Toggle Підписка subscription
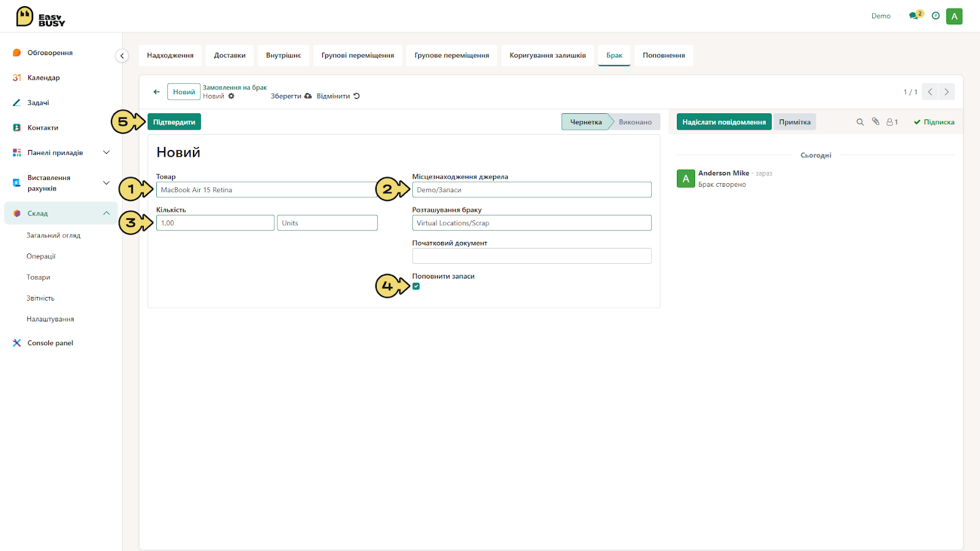980x551 pixels. [934, 122]
